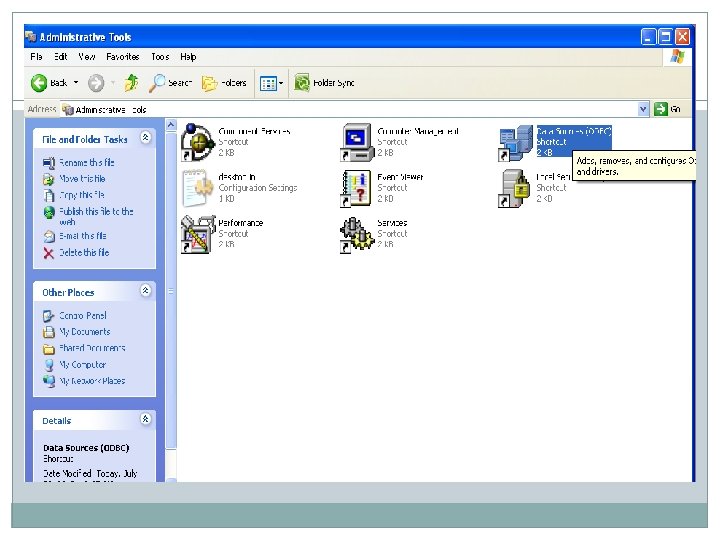Select the Data Sources (ODBC) icon
Screen dimensions: 720x540
click(x=516, y=143)
